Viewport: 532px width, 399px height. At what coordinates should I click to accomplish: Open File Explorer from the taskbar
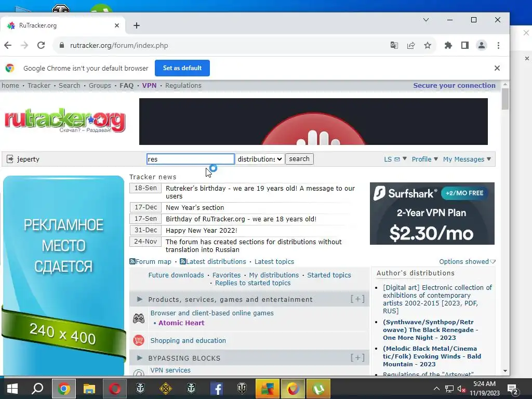tap(89, 389)
